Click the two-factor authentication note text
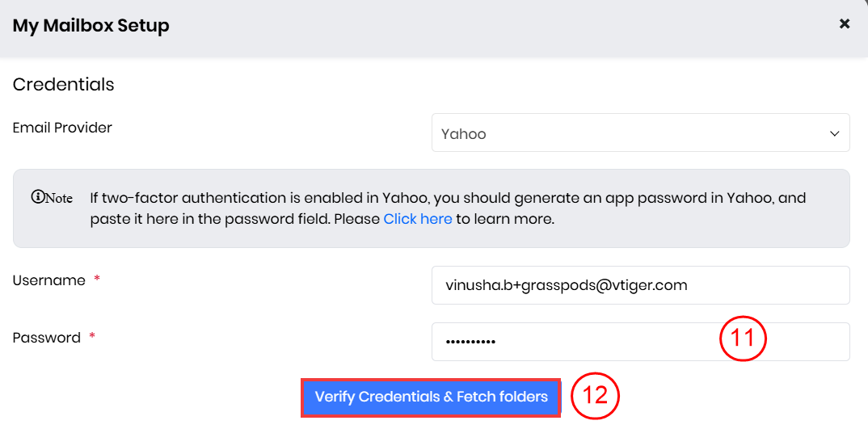This screenshot has height=429, width=868. [447, 198]
